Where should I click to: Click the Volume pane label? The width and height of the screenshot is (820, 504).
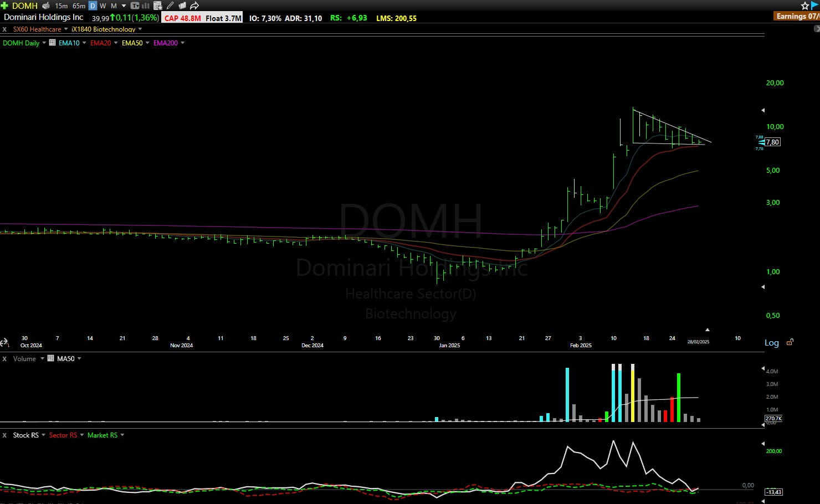pyautogui.click(x=24, y=359)
